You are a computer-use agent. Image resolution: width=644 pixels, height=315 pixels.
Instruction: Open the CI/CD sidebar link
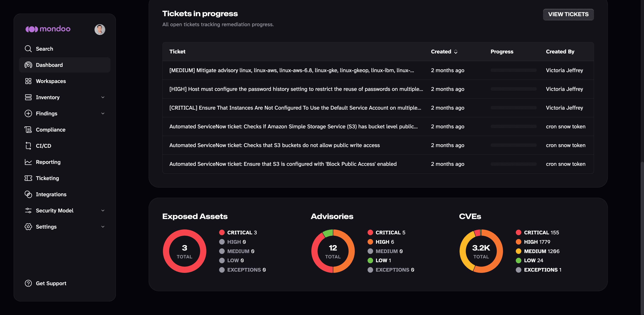click(x=65, y=146)
